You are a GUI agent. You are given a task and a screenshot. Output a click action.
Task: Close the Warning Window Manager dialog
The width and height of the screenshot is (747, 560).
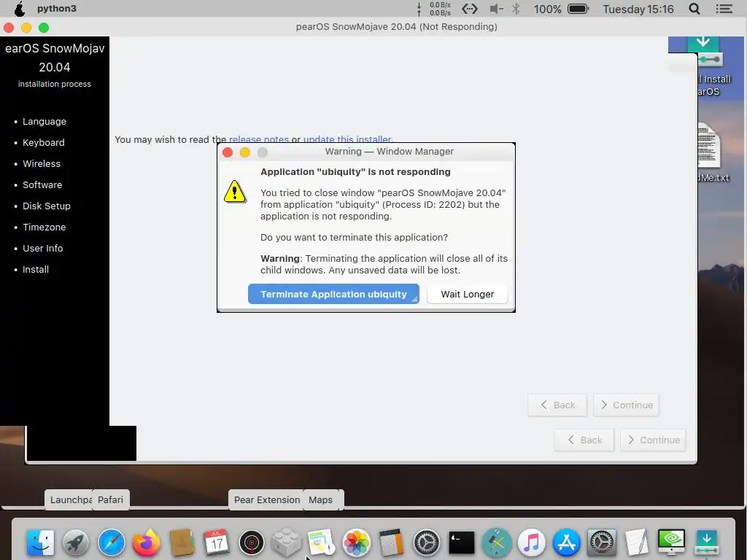tap(228, 152)
